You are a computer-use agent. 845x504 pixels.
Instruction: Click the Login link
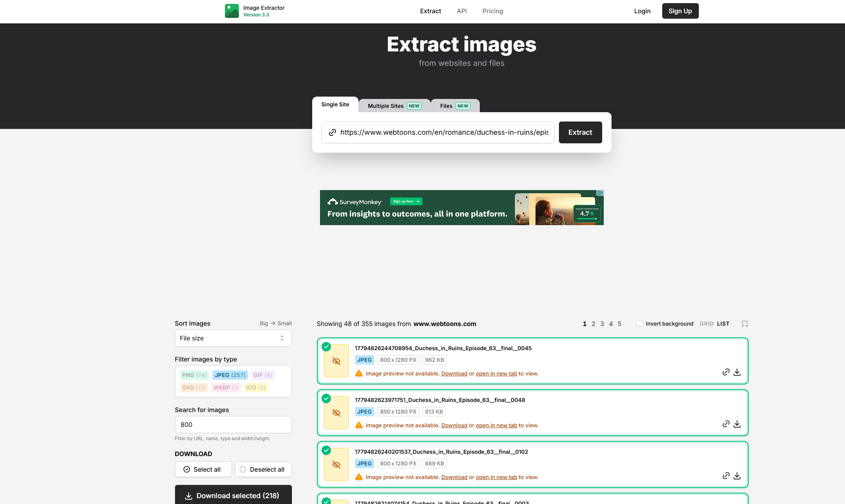(642, 11)
